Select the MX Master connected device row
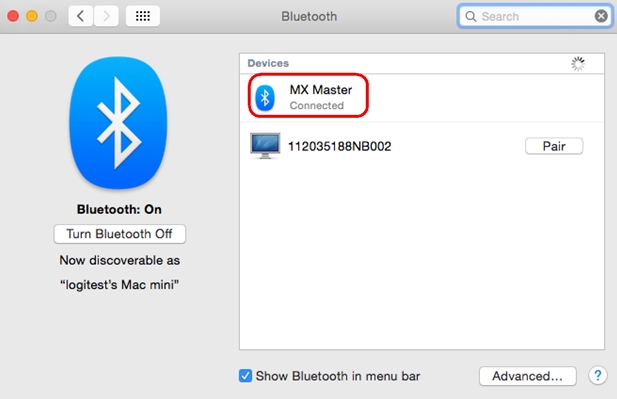The image size is (617, 399). pos(422,98)
